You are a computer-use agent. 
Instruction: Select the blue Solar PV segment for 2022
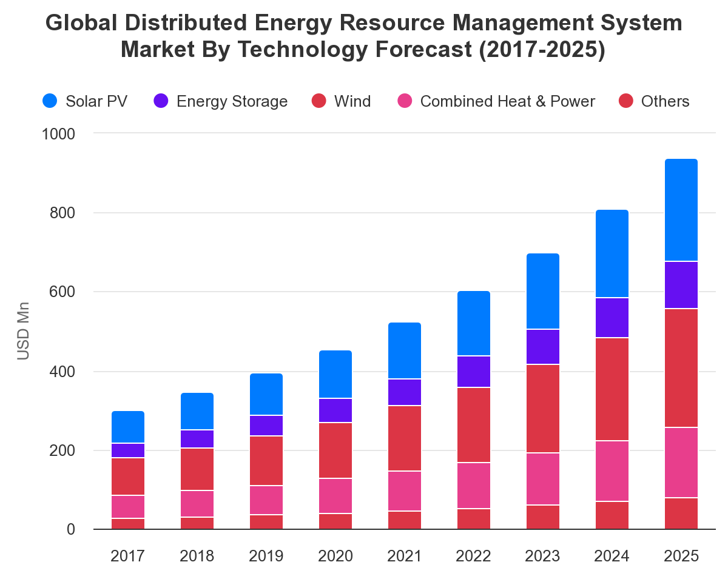tap(474, 323)
